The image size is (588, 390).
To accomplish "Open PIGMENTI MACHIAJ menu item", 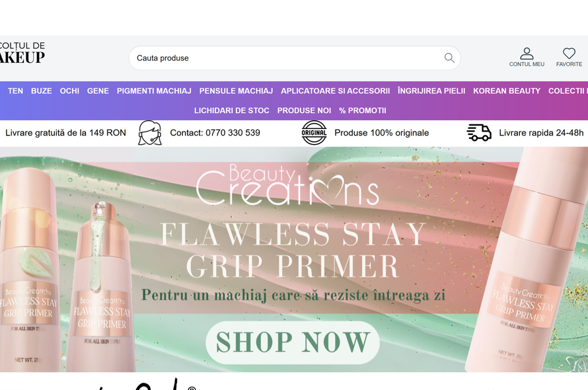I will coord(154,91).
